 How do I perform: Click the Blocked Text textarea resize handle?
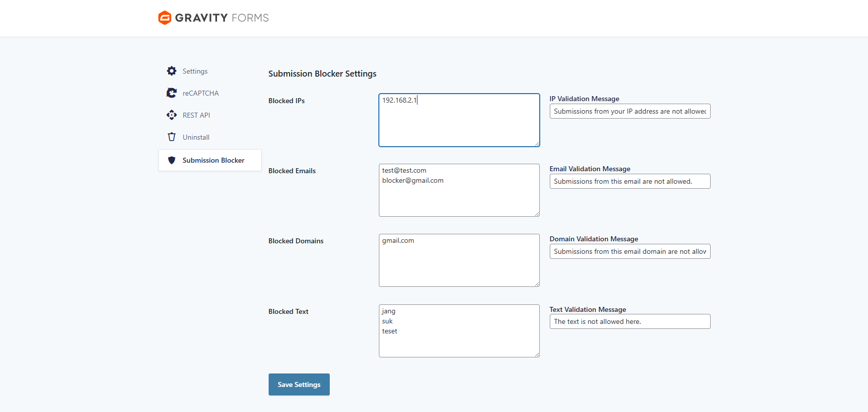[537, 354]
